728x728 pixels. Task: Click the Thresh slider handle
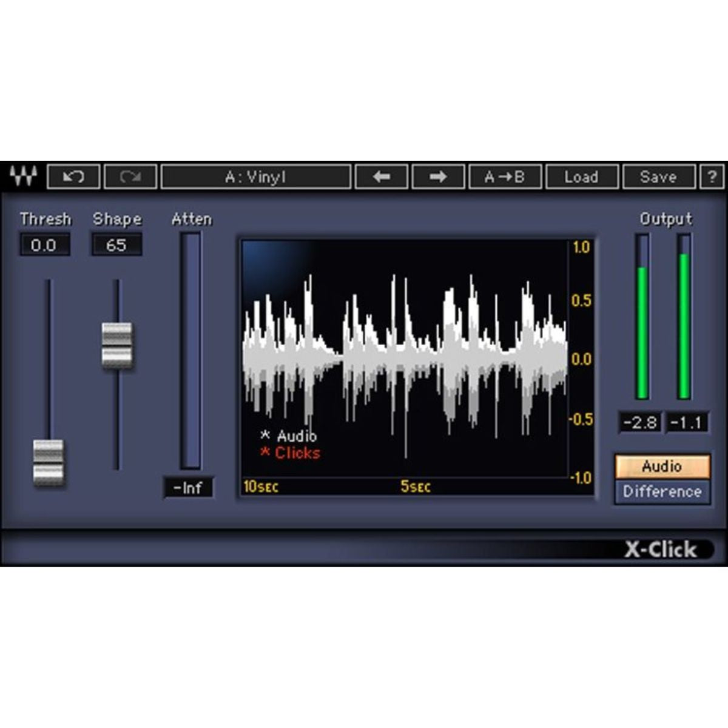point(49,462)
